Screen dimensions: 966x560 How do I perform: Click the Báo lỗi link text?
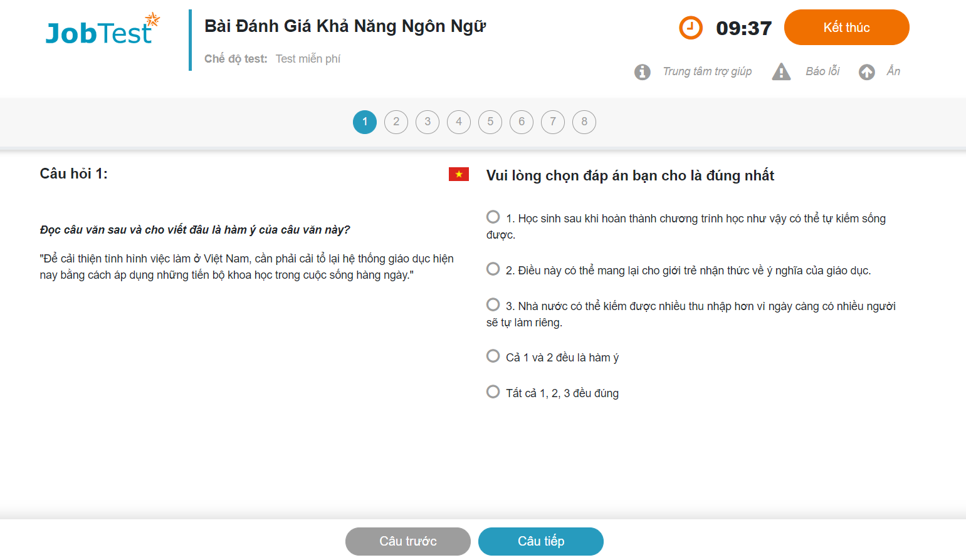tap(822, 71)
